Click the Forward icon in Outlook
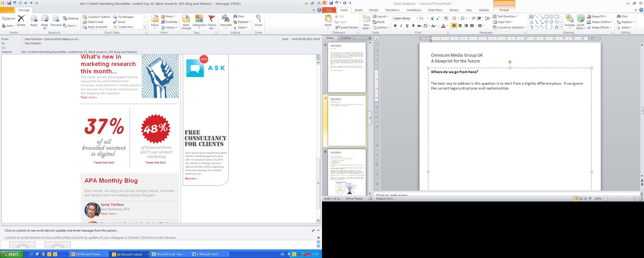The width and height of the screenshot is (644, 258). click(x=56, y=19)
